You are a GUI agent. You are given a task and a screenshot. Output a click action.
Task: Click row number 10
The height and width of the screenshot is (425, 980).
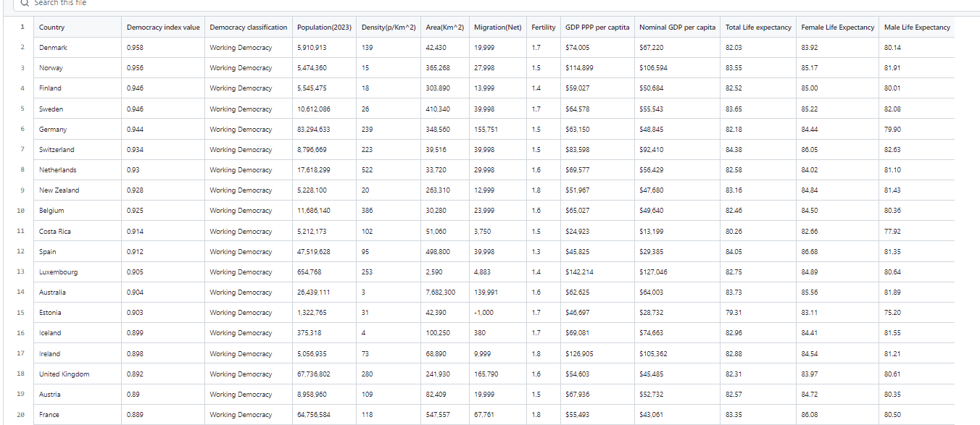pos(22,211)
